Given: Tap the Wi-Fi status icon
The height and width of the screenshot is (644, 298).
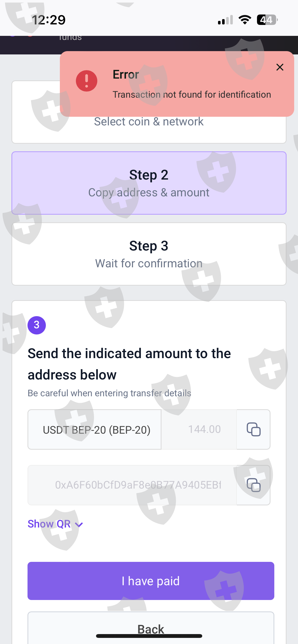Looking at the screenshot, I should click(x=245, y=20).
